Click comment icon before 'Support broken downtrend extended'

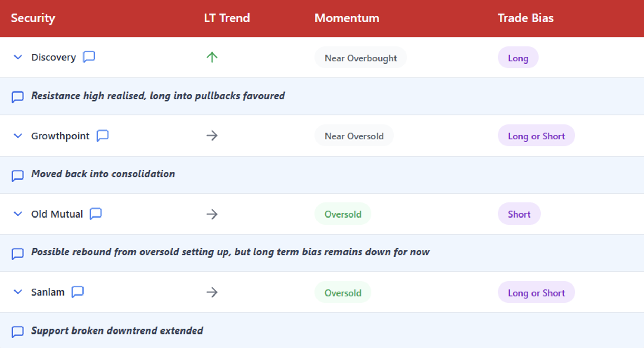click(x=18, y=331)
